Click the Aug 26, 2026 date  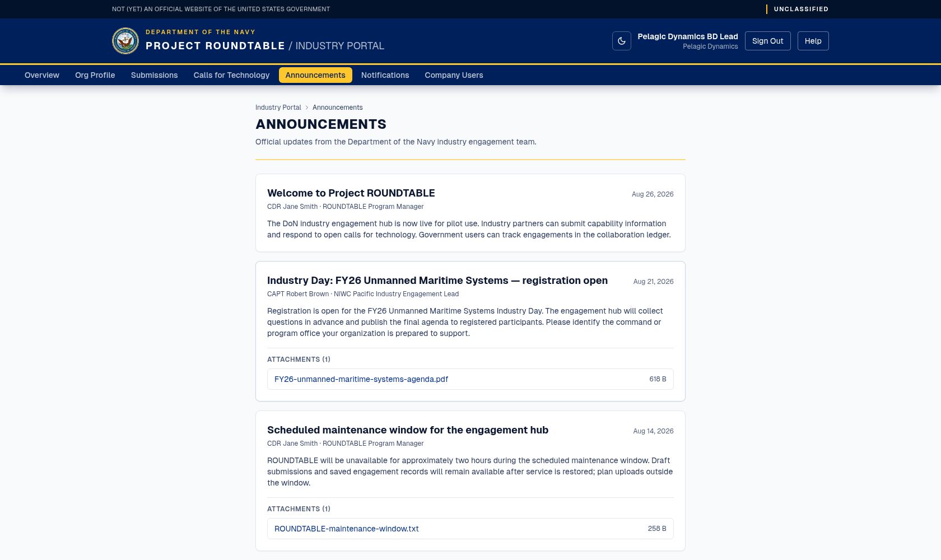click(x=653, y=194)
